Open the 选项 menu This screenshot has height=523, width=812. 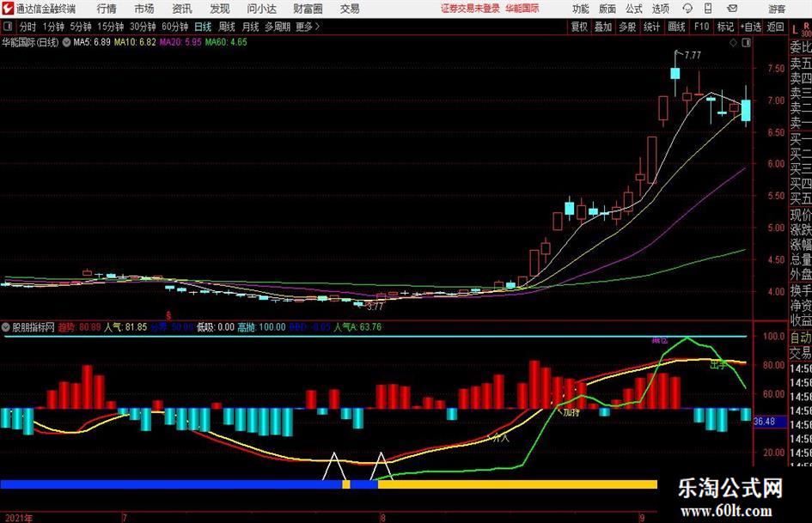[660, 9]
